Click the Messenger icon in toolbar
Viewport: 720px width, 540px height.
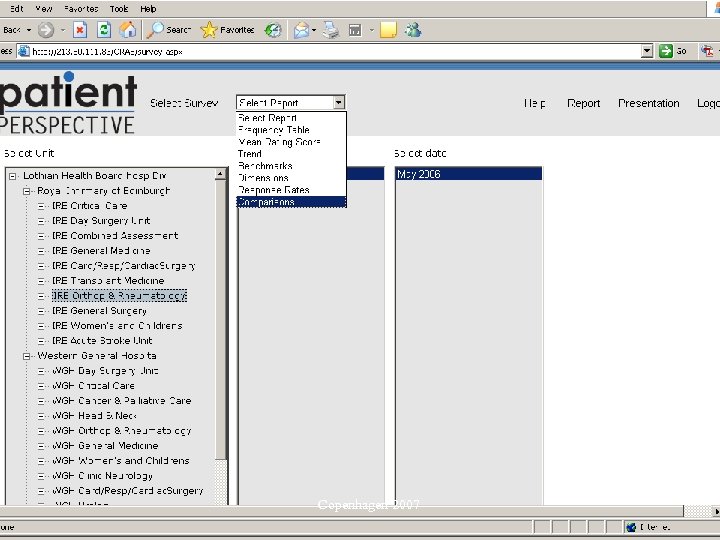pyautogui.click(x=414, y=30)
